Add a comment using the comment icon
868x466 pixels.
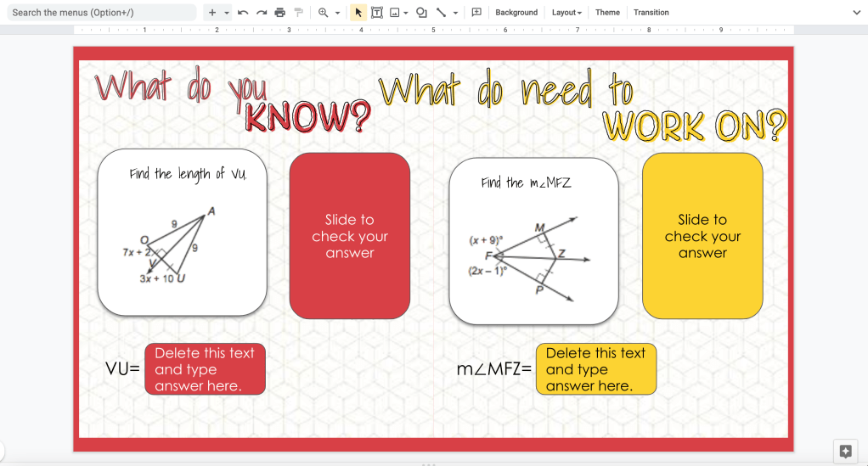[476, 13]
